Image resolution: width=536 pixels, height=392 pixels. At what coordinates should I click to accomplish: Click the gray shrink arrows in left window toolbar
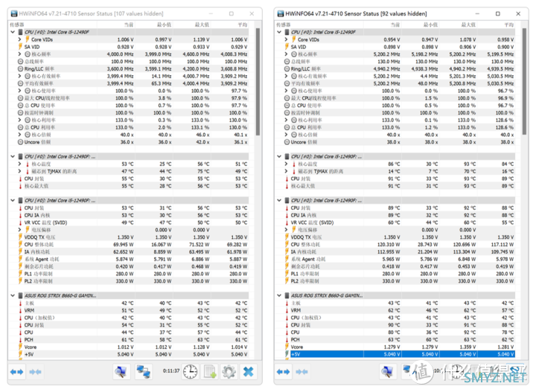tap(34, 371)
